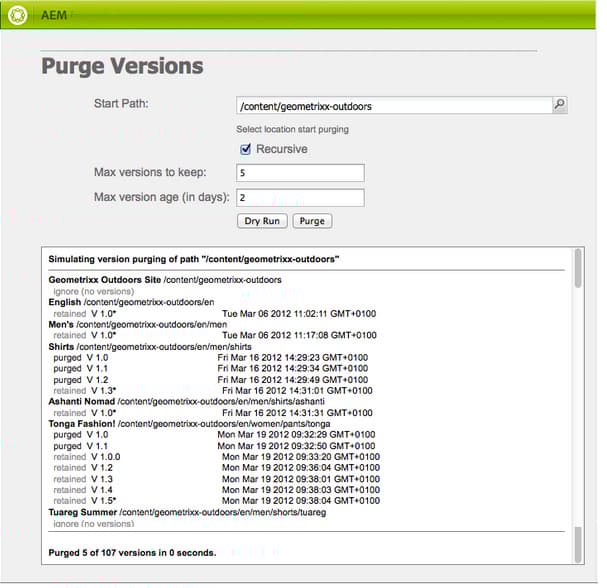Focus the Max versions to keep field
Viewport: 607px width, 588px height.
pyautogui.click(x=300, y=173)
